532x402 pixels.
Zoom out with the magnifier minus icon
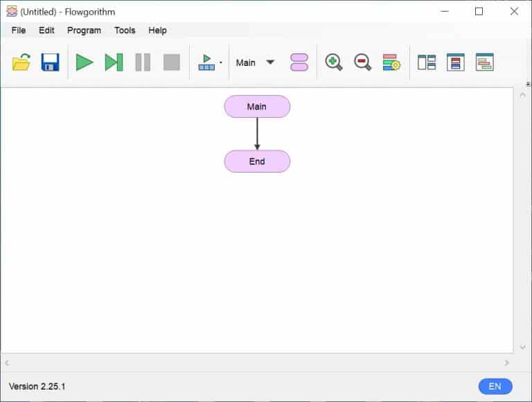coord(363,62)
